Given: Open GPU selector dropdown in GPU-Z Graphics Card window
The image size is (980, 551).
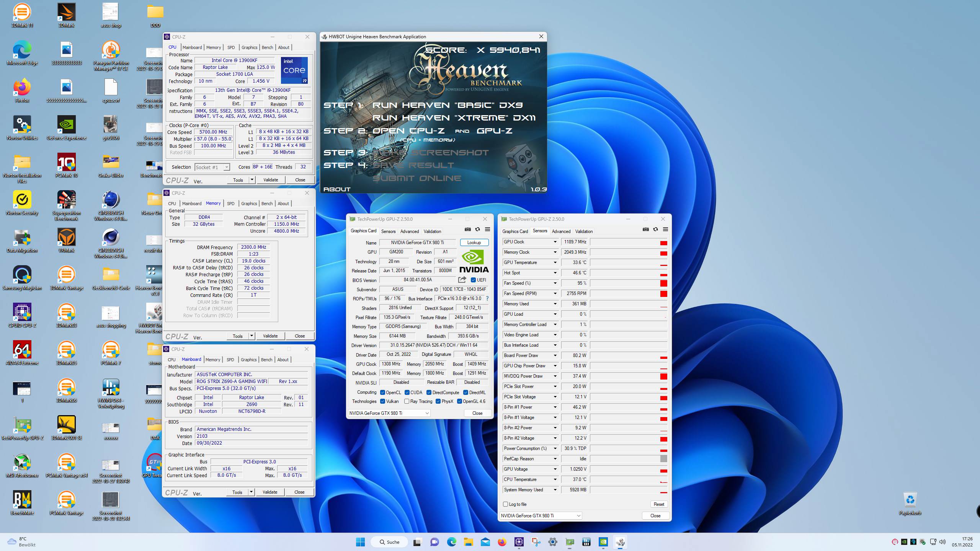Looking at the screenshot, I should [x=389, y=413].
